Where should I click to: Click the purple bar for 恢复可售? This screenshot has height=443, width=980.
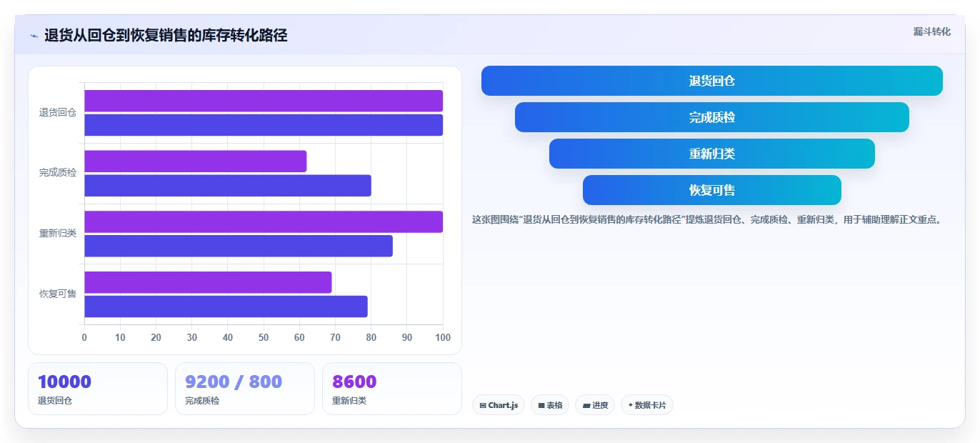[x=208, y=282]
